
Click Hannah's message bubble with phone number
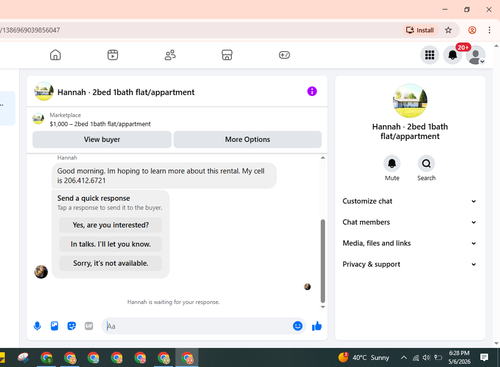[164, 176]
